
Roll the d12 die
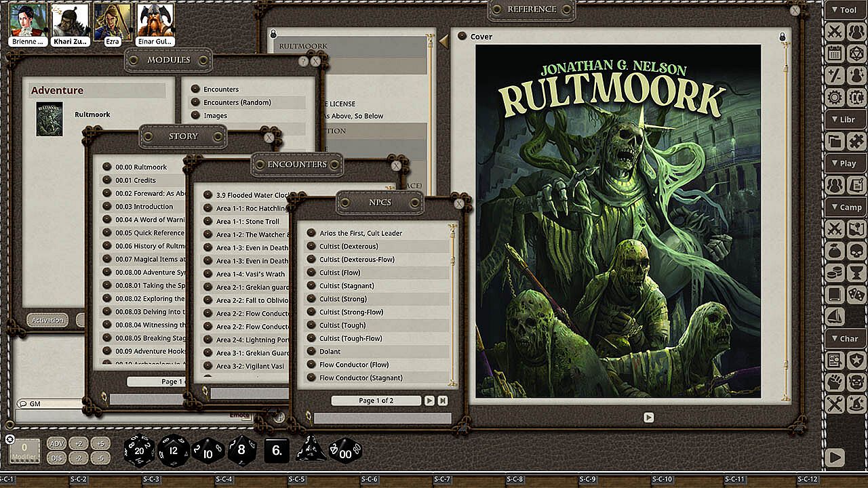click(x=174, y=450)
